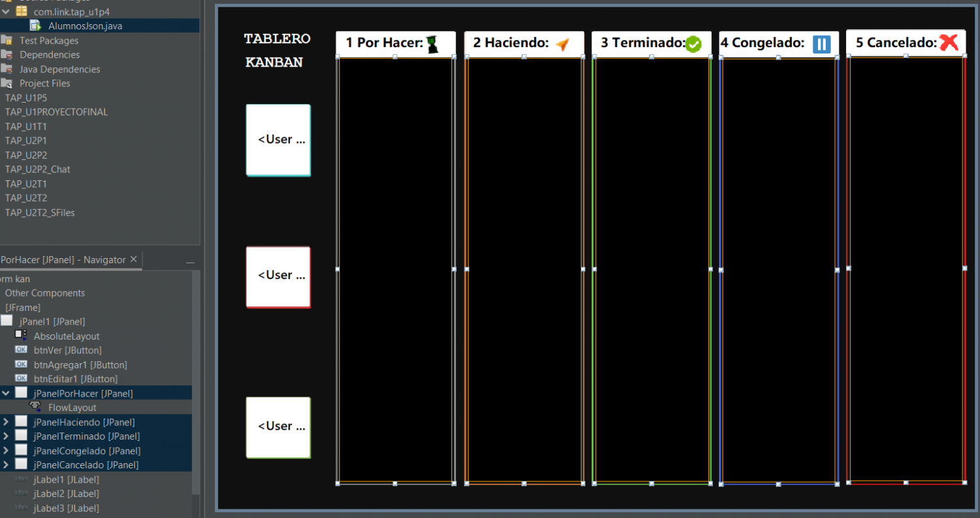980x518 pixels.
Task: Click the hourglass icon beside Por Hacer
Action: [433, 44]
